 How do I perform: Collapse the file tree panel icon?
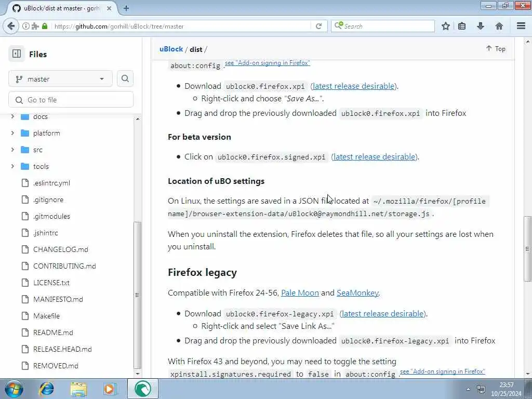[17, 54]
